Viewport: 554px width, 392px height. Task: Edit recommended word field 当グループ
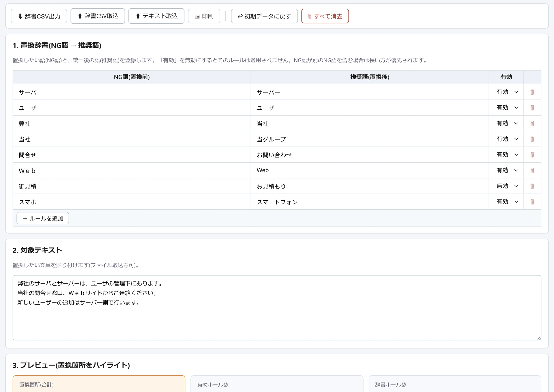(370, 139)
